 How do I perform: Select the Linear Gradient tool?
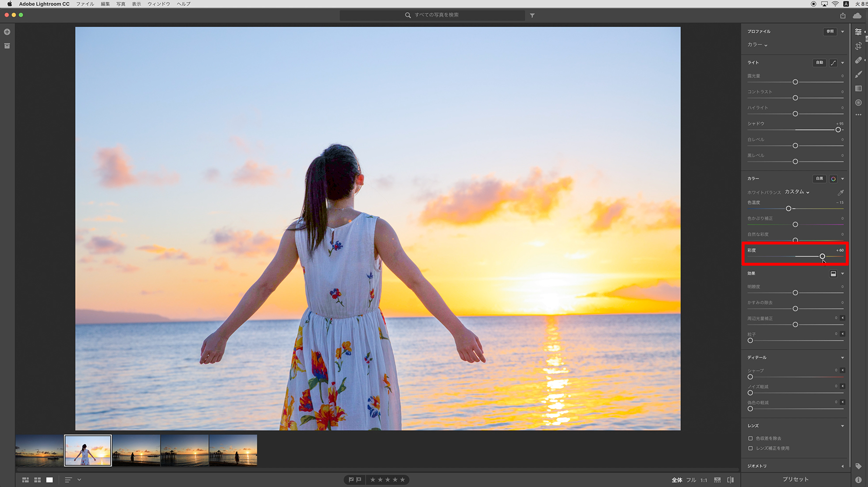[x=858, y=88]
